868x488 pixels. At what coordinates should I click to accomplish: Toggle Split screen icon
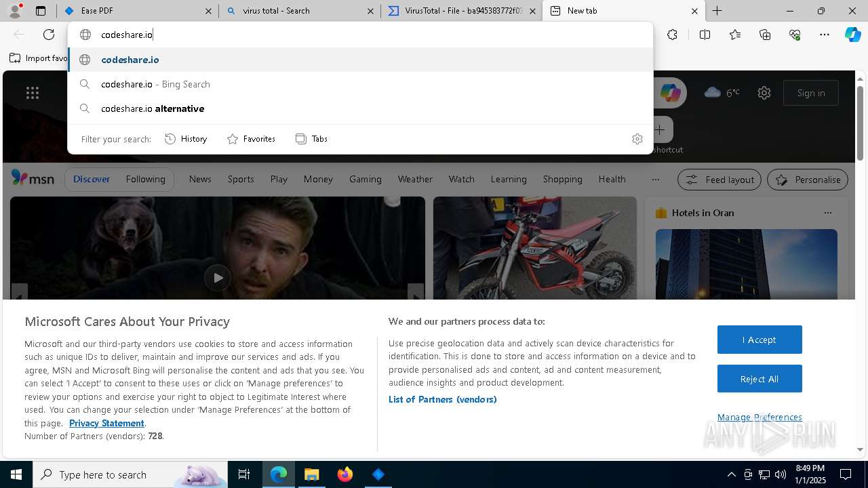(705, 35)
